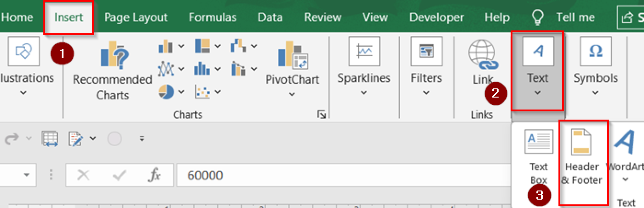Expand the WordArt dropdown
This screenshot has width=644, height=208.
click(625, 179)
